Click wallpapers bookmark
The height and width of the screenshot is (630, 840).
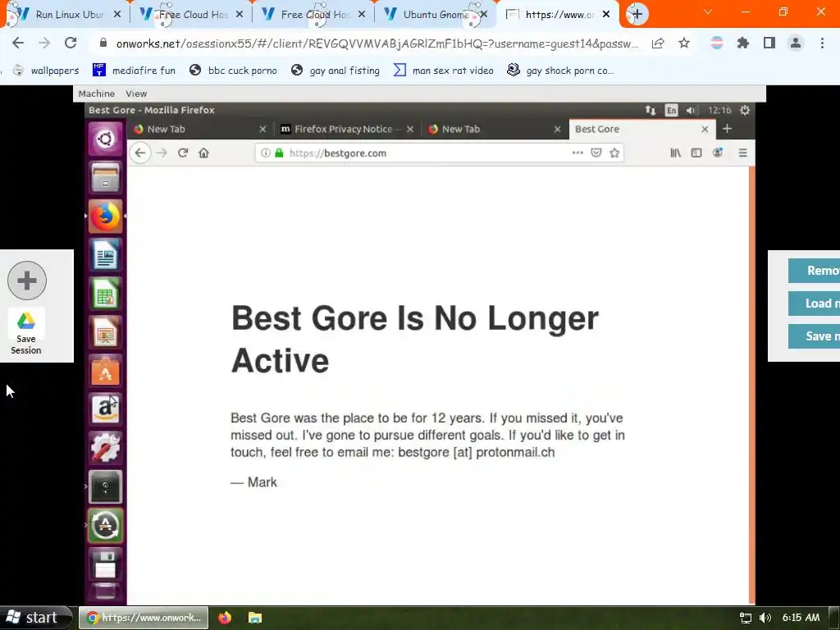[x=46, y=71]
